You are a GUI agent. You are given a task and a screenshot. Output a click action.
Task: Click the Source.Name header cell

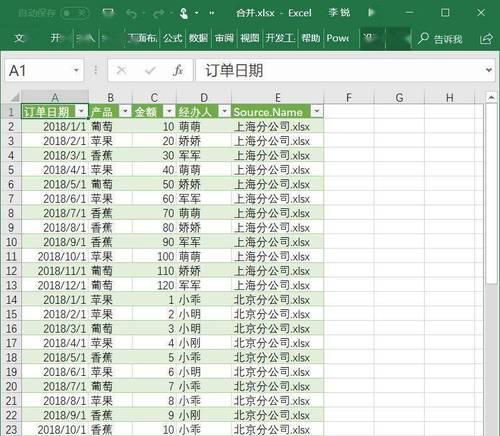[277, 112]
